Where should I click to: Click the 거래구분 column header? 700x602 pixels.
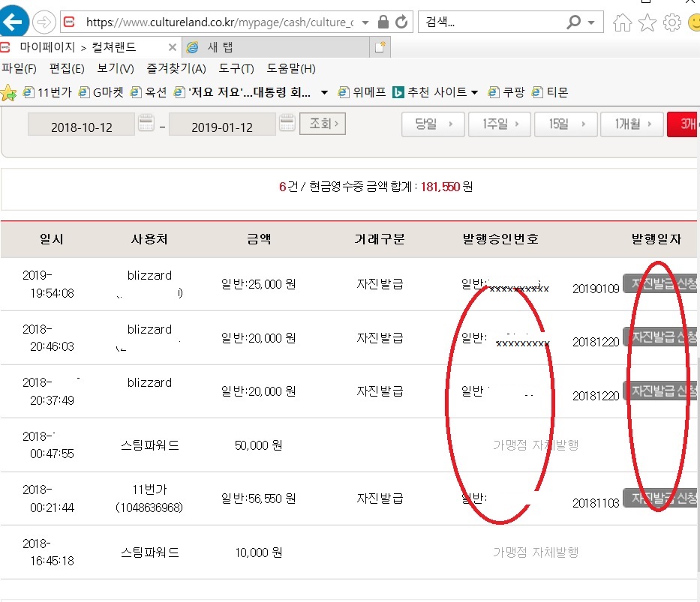pos(380,239)
